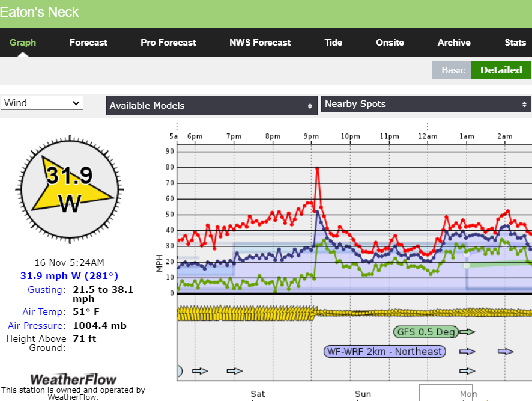532x401 pixels.
Task: Switch to the Forecast tab
Action: [x=88, y=43]
